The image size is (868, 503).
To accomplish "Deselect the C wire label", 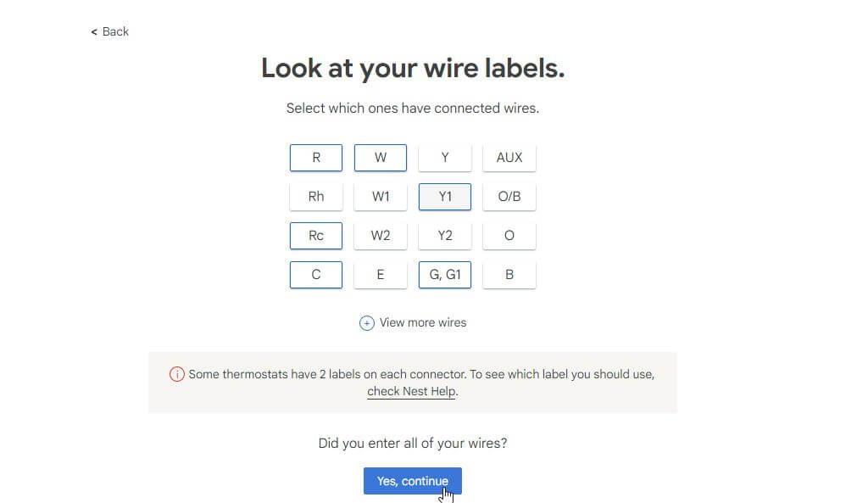I will point(316,275).
